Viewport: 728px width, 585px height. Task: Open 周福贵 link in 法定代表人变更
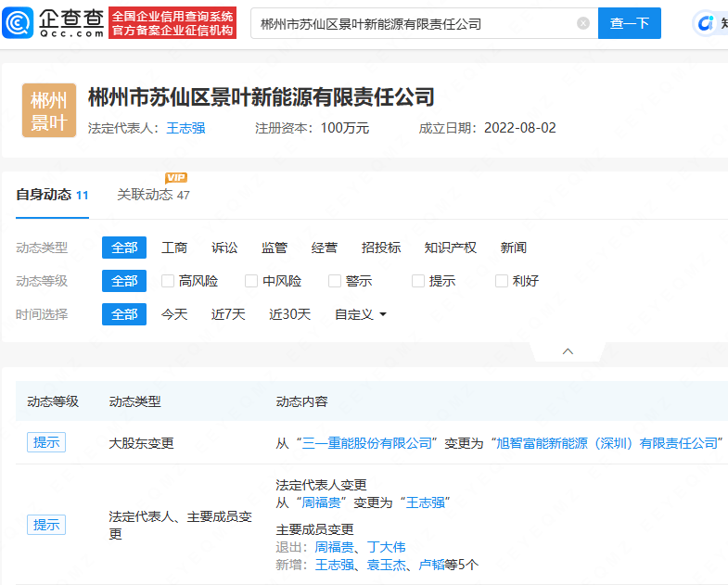click(321, 502)
